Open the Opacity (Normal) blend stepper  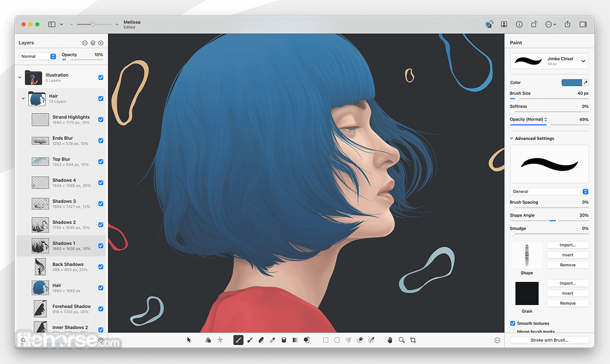click(x=546, y=119)
